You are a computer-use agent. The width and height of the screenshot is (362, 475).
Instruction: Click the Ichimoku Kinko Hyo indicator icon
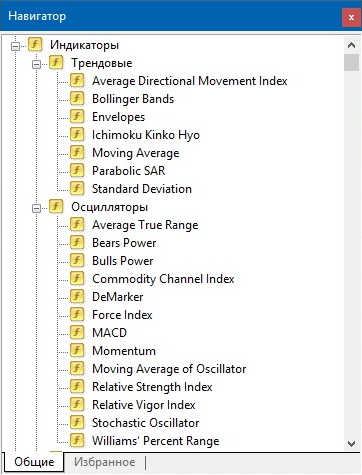click(77, 135)
